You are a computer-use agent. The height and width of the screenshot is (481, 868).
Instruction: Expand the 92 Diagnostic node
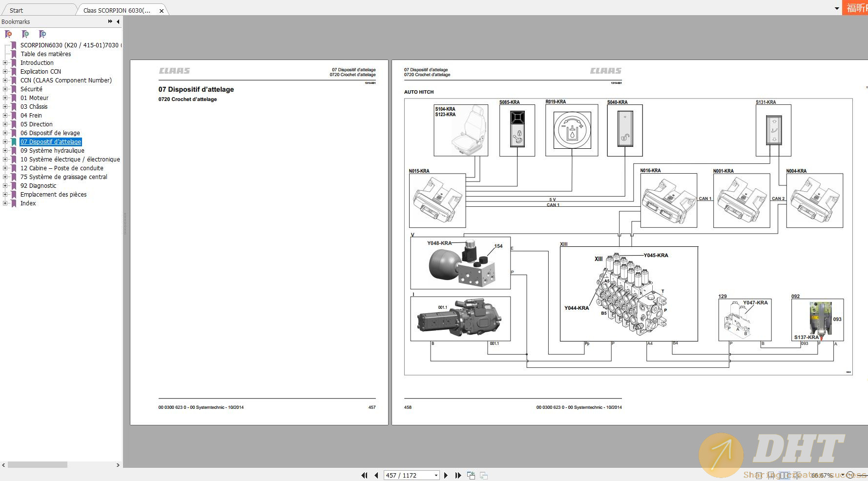point(5,185)
